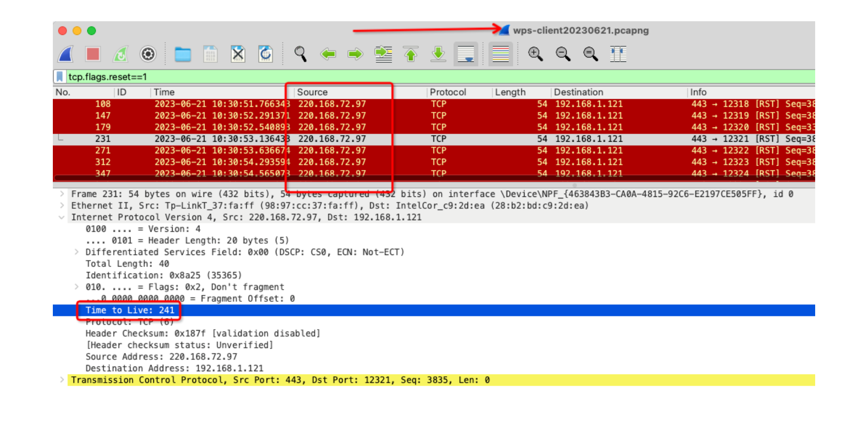Sort packets by the Time column header

pyautogui.click(x=164, y=92)
